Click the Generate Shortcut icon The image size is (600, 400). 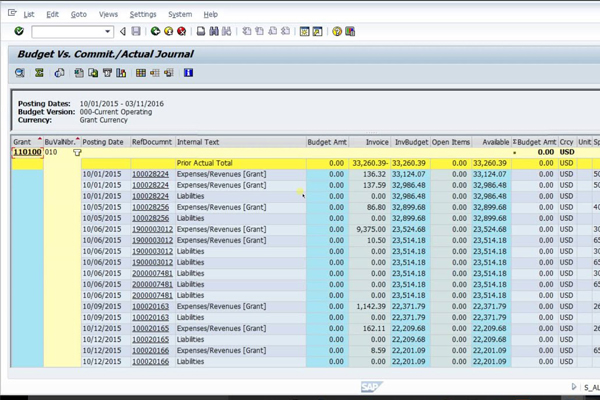(x=317, y=31)
